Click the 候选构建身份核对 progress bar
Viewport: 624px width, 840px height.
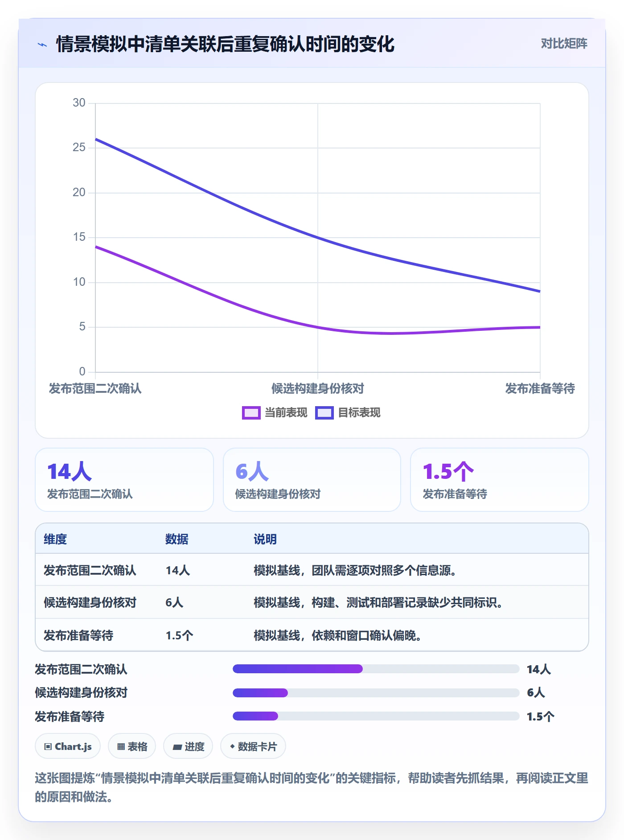coord(376,693)
